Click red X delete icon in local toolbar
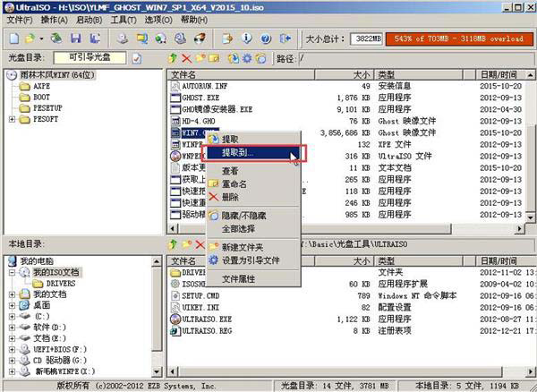 tap(200, 244)
